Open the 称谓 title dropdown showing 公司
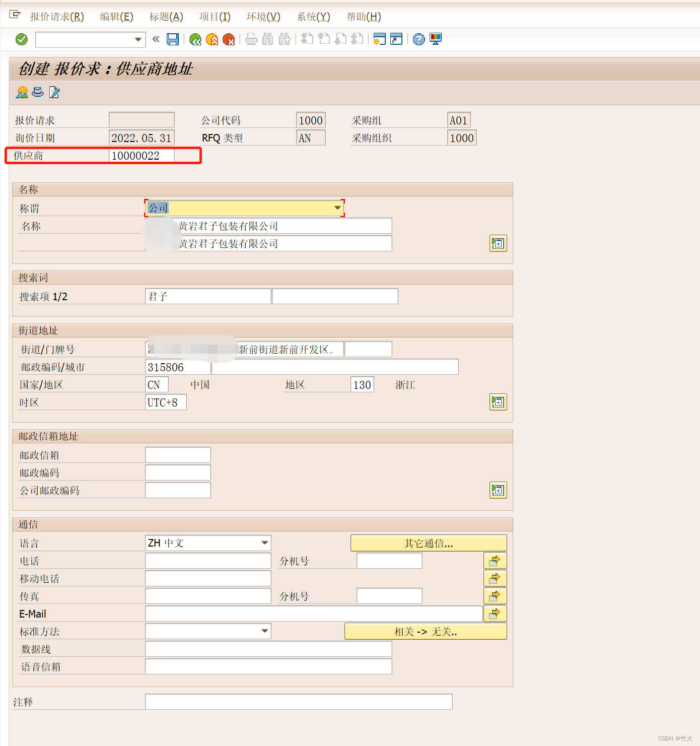The height and width of the screenshot is (746, 700). pos(337,208)
